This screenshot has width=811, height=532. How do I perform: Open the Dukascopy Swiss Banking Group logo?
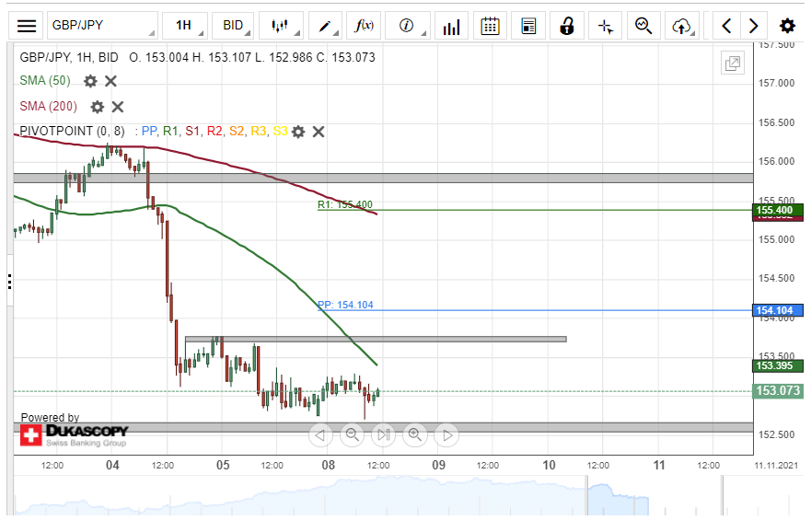coord(74,435)
